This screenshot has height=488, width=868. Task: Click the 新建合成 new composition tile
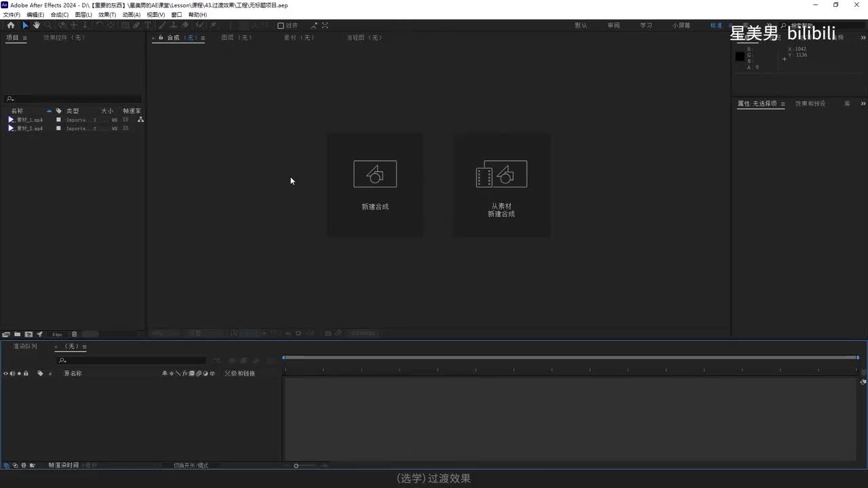pyautogui.click(x=375, y=185)
